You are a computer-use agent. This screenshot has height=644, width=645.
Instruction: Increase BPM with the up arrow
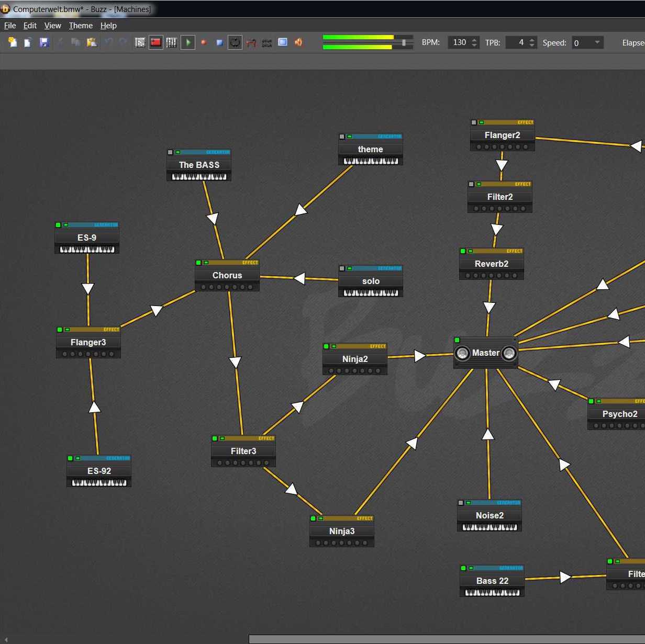[x=474, y=39]
